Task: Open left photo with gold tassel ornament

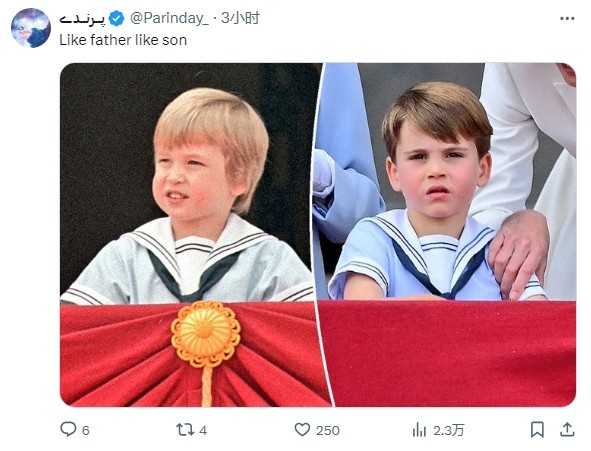Action: [x=192, y=235]
